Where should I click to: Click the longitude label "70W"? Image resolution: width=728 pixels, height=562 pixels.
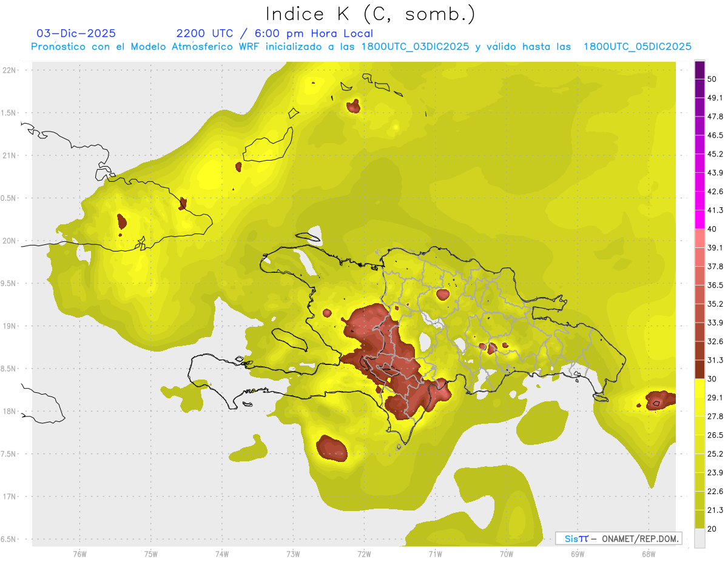[x=507, y=554]
